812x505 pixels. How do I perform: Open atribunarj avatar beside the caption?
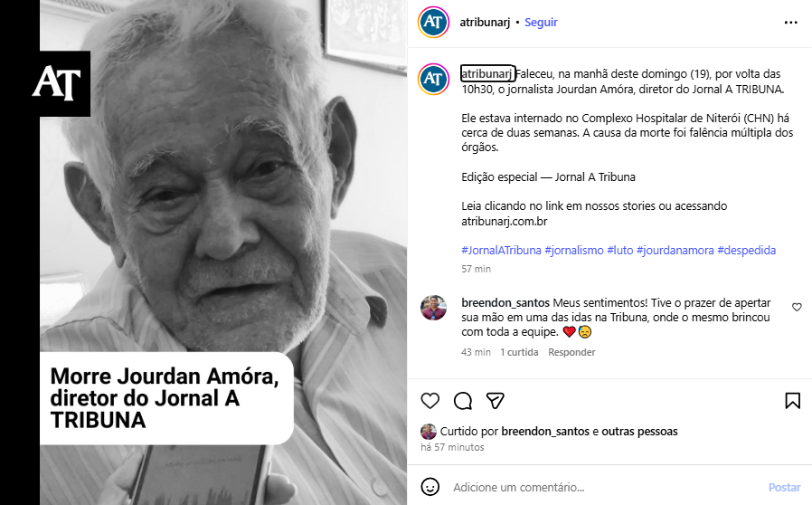click(x=433, y=79)
